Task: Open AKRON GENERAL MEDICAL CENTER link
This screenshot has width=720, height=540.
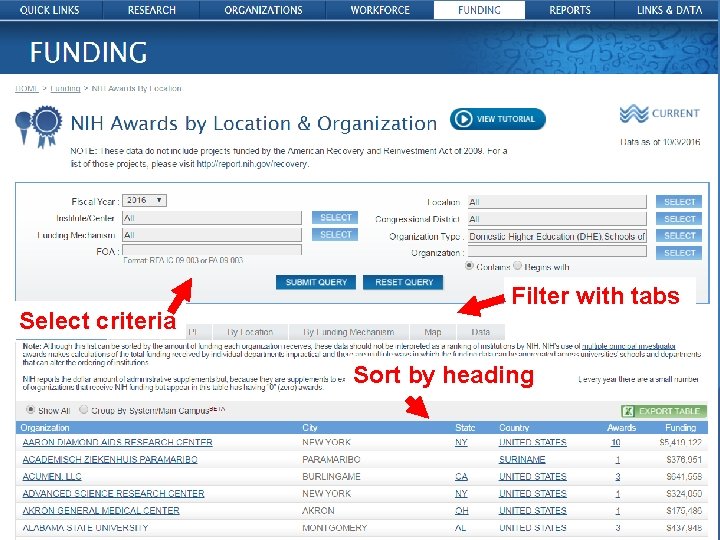Action: [x=101, y=510]
